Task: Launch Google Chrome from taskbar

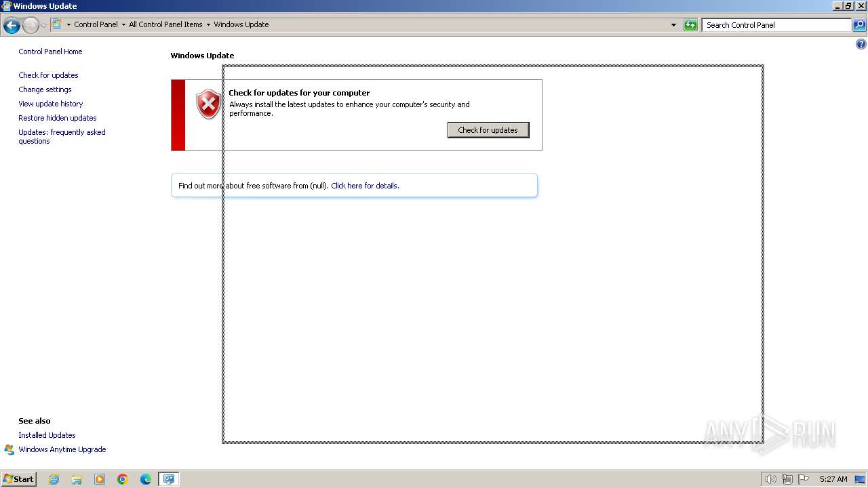Action: [123, 479]
